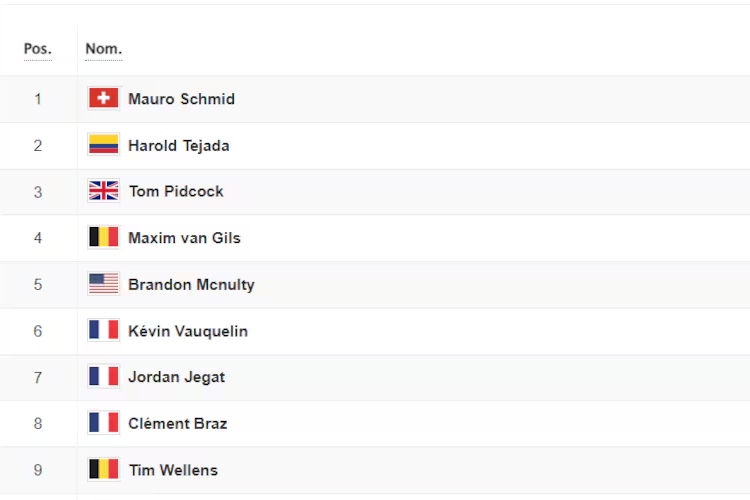This screenshot has width=750, height=500.
Task: Open rider Jordan Jegat
Action: click(x=176, y=378)
